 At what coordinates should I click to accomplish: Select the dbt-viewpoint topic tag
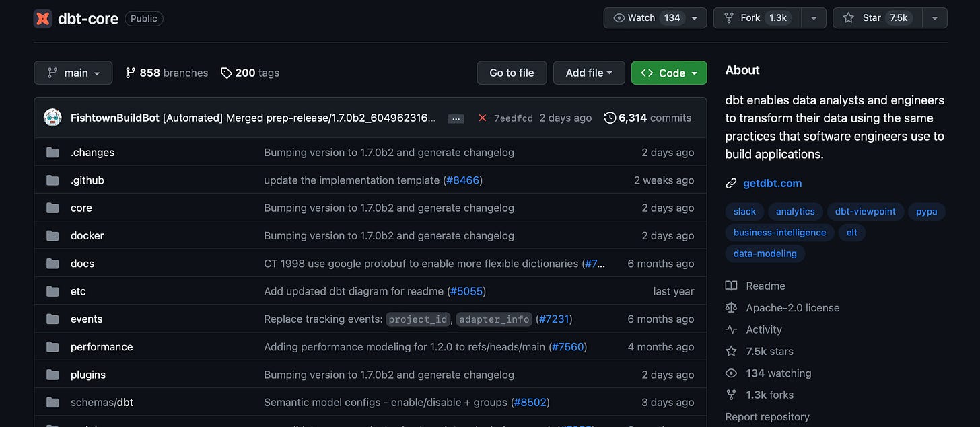pos(865,211)
